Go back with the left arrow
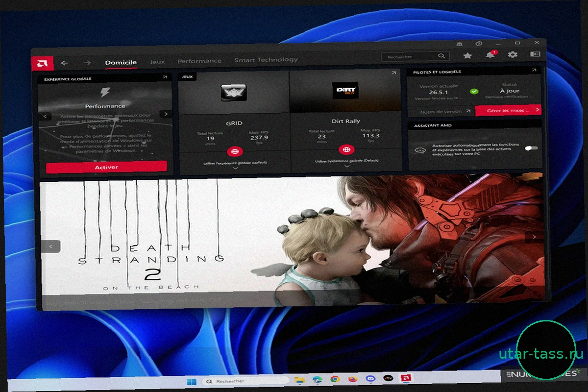The height and width of the screenshot is (392, 588). coord(64,63)
